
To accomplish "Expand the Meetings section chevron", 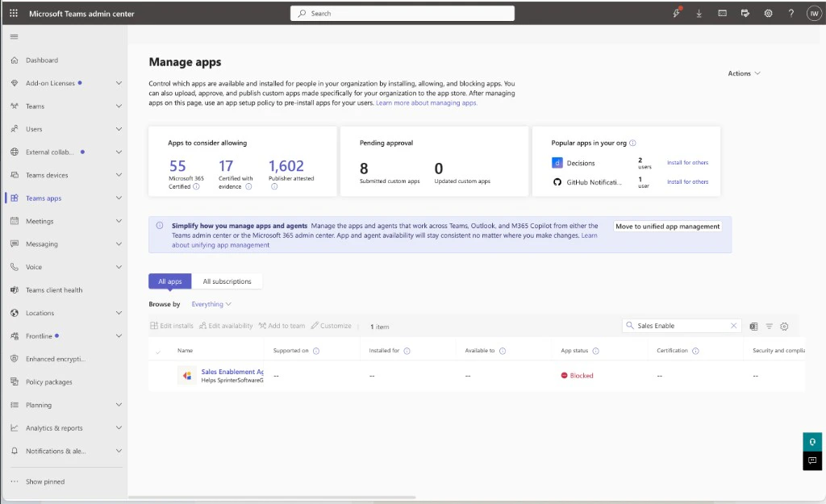I will pos(119,221).
